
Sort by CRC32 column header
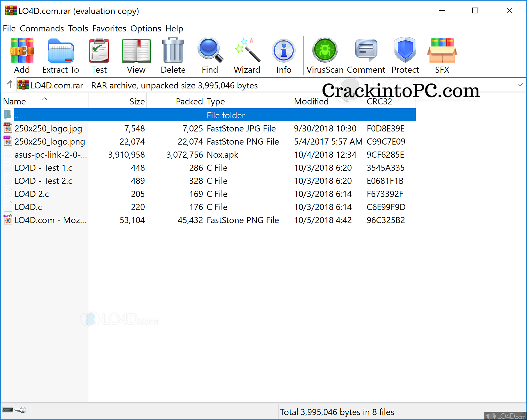coord(390,101)
